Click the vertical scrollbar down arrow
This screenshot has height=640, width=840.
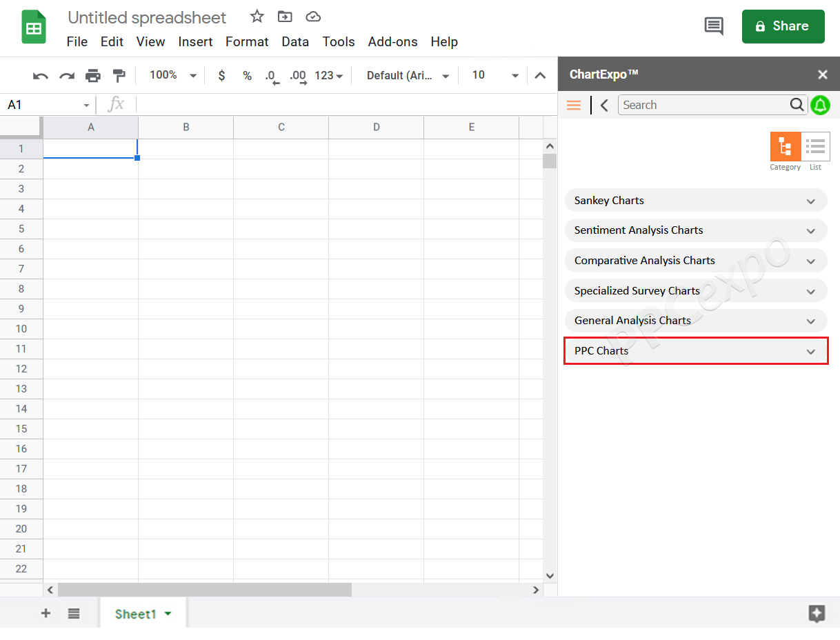[x=550, y=575]
